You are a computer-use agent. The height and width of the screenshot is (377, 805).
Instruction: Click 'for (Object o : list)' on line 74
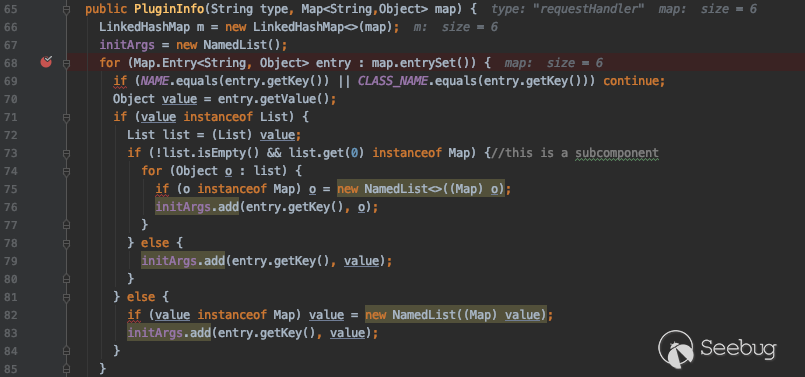[x=214, y=171]
